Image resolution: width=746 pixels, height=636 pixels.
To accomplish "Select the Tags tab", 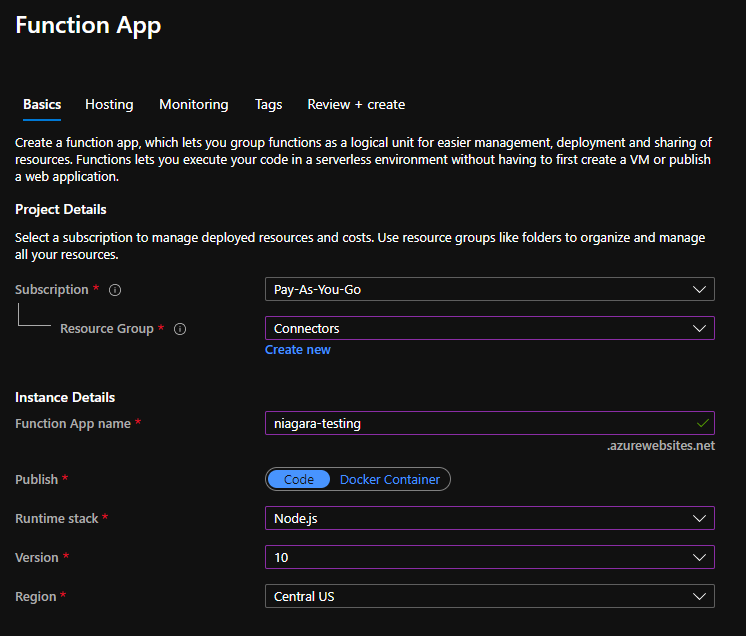I will coord(268,105).
